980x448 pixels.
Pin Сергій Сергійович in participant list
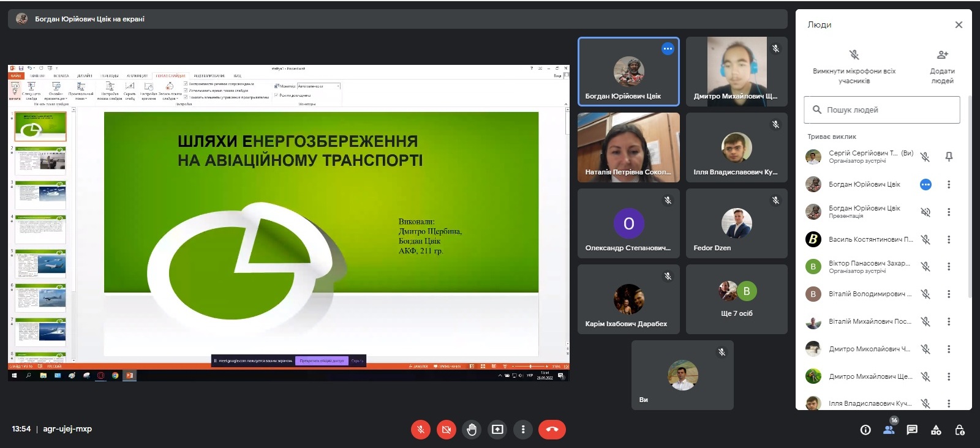(x=949, y=157)
